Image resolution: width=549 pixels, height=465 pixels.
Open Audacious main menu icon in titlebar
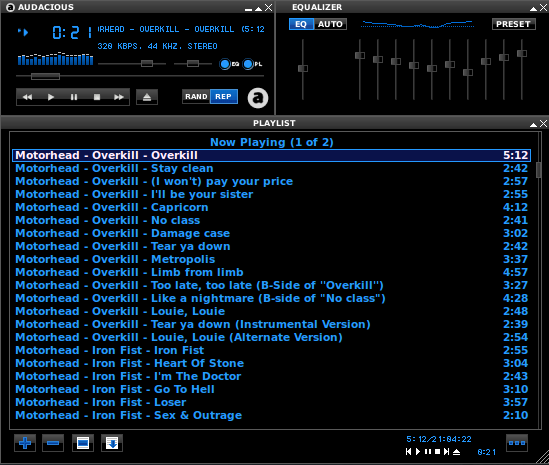click(x=11, y=7)
